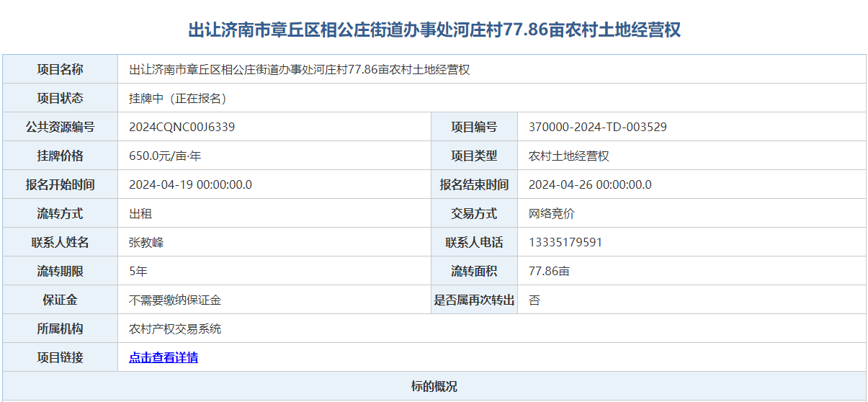The height and width of the screenshot is (402, 868).
Task: Select listing price 650.0元/亩·年
Action: pos(165,156)
